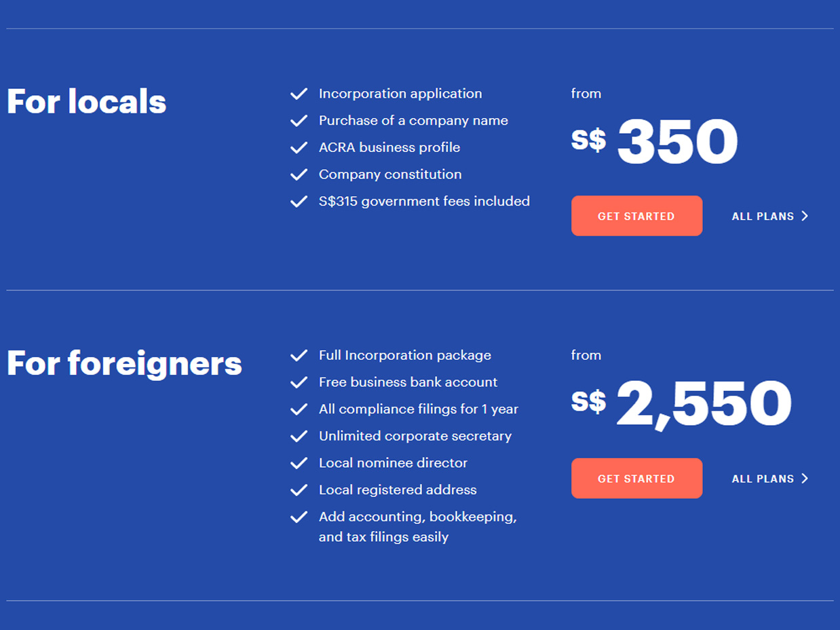Click the checkmark next to Add accounting, bookkeeping

pyautogui.click(x=299, y=517)
